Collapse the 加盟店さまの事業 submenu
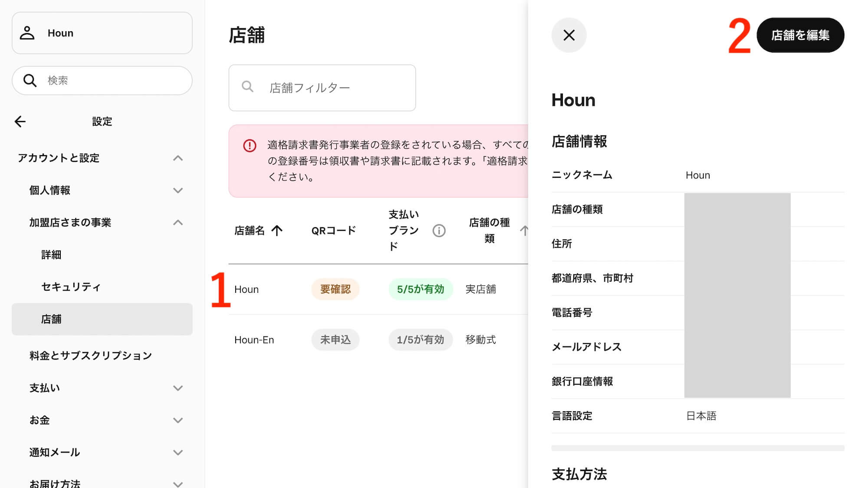Screen dimensions: 868x488 [x=178, y=223]
